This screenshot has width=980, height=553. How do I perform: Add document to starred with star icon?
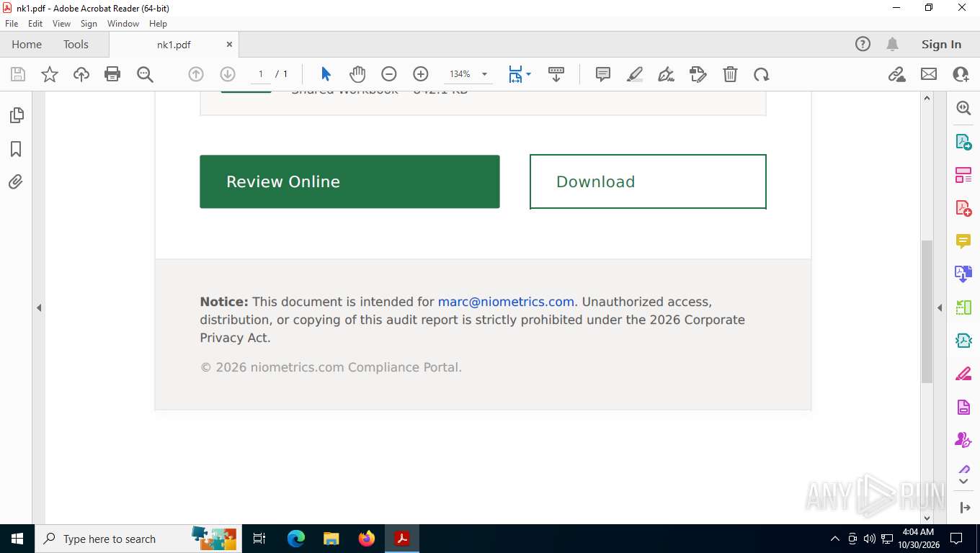(50, 74)
